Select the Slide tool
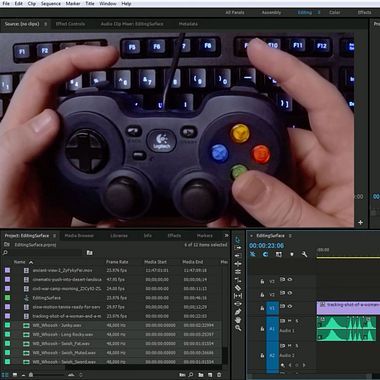380x380 pixels. [x=238, y=304]
